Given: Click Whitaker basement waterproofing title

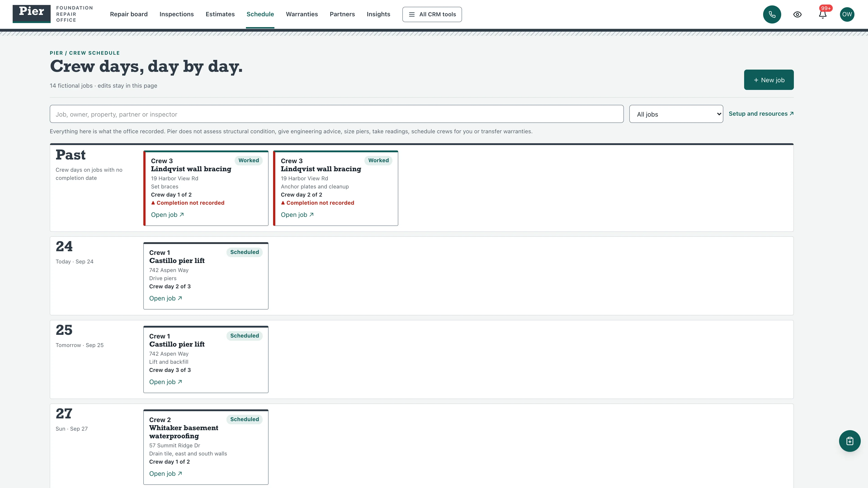Looking at the screenshot, I should tap(184, 432).
